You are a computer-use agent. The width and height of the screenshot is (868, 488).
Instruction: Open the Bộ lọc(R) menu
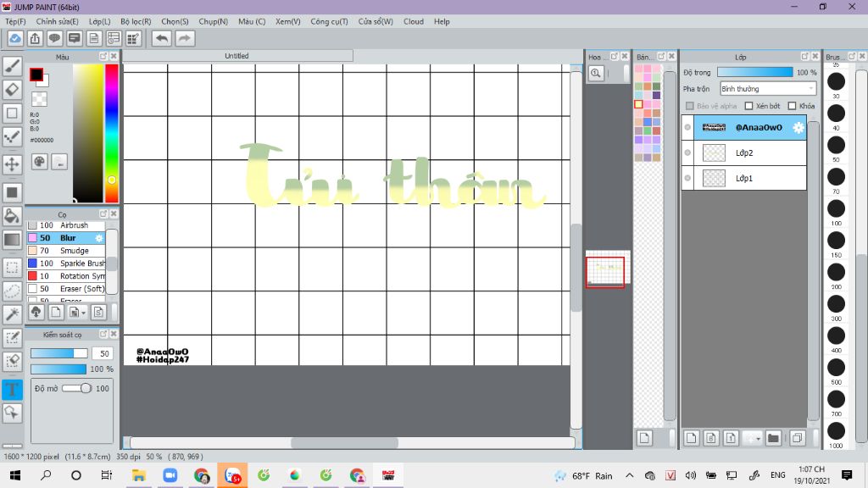pos(136,21)
